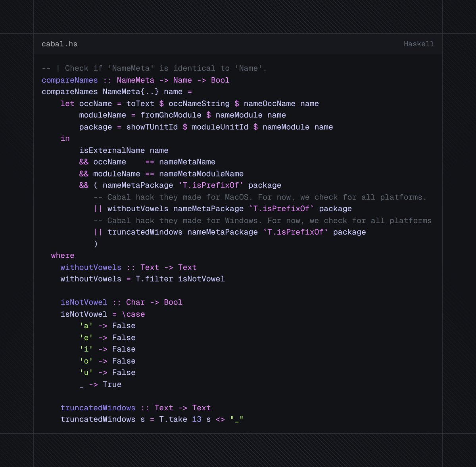Click the 'compareNames NameMeta{..} name =' line
476x467 pixels.
tap(117, 92)
